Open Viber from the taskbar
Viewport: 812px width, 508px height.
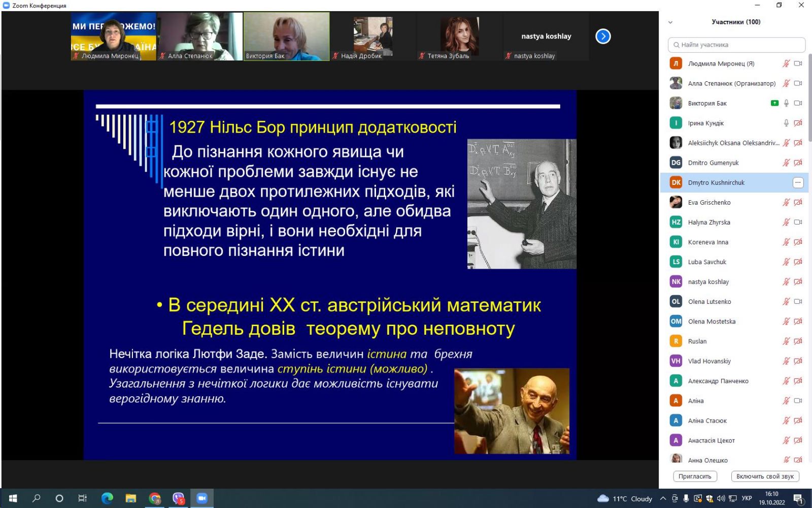click(178, 498)
